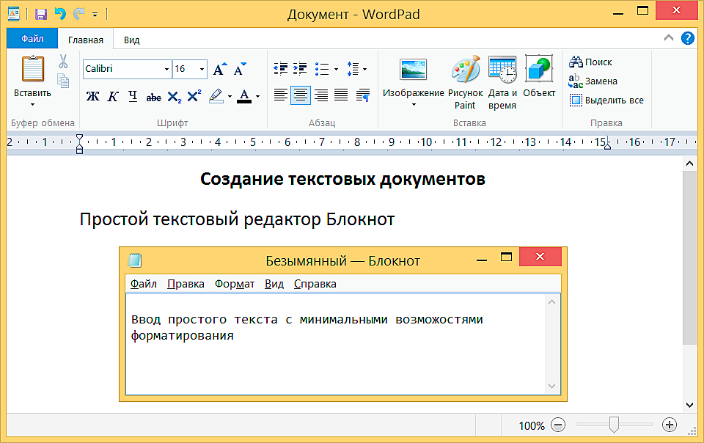Click the right indent marker on ruler

click(607, 145)
